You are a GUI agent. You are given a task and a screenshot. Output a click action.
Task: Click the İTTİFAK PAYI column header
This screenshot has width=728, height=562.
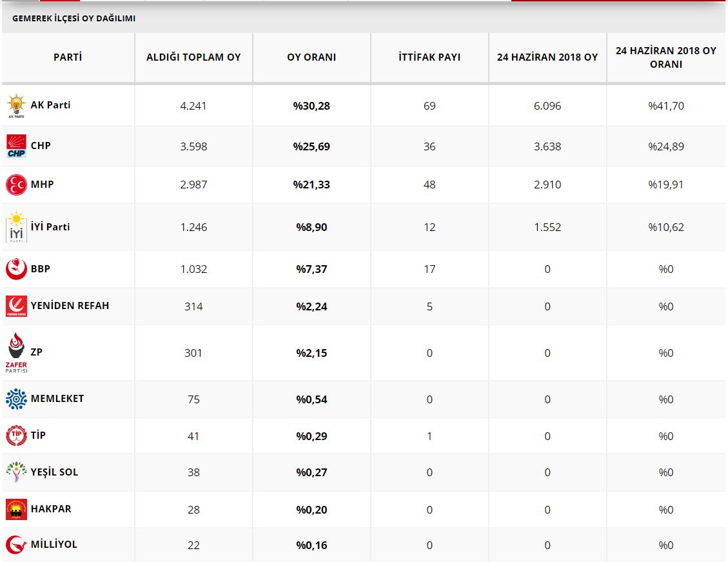[429, 57]
